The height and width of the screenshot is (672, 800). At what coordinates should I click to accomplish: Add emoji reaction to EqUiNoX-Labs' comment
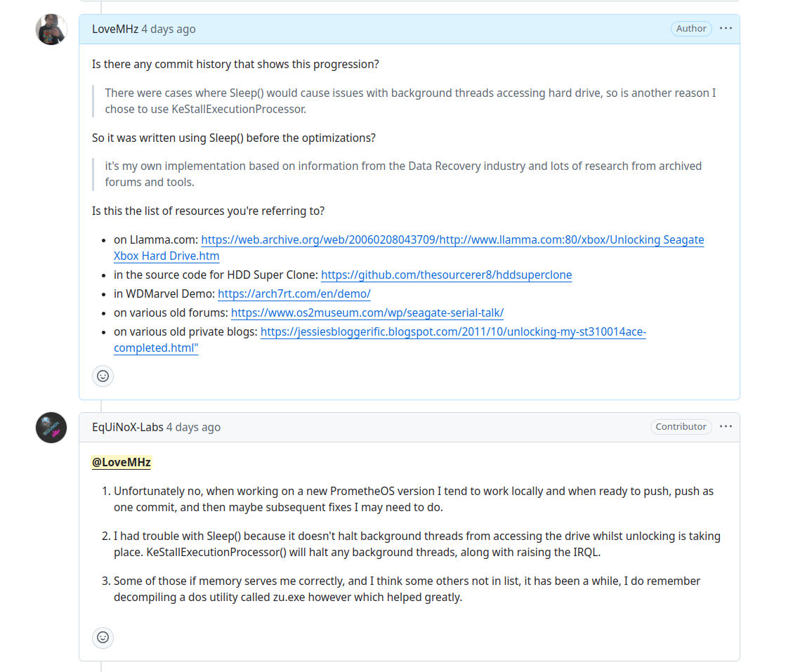tap(103, 638)
